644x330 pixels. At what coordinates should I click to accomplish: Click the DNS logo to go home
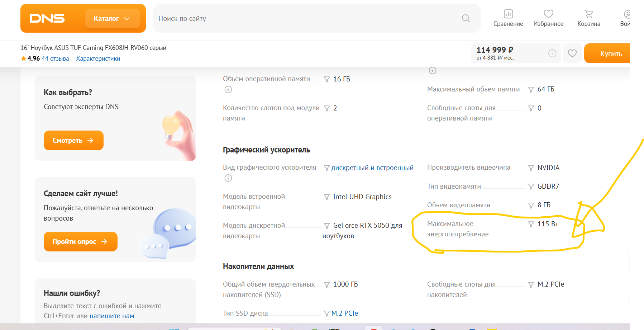[x=47, y=18]
